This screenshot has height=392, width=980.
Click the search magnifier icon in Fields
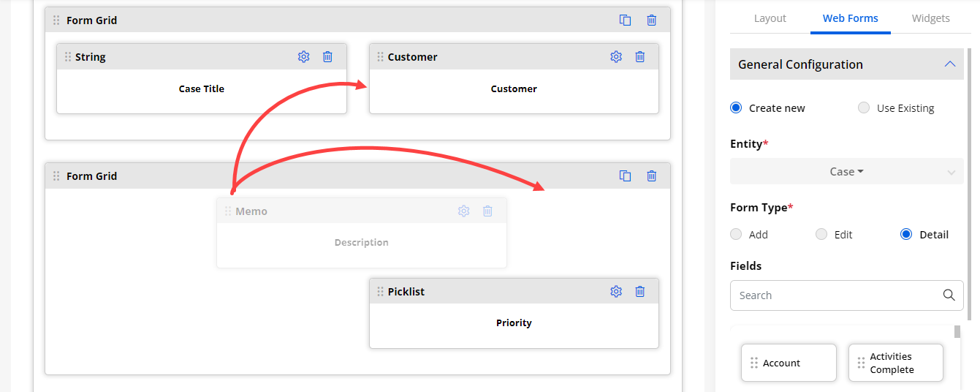[949, 295]
